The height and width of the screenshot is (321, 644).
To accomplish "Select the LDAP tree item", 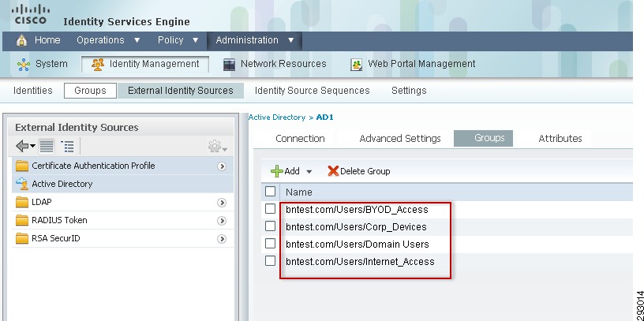I will (x=42, y=202).
